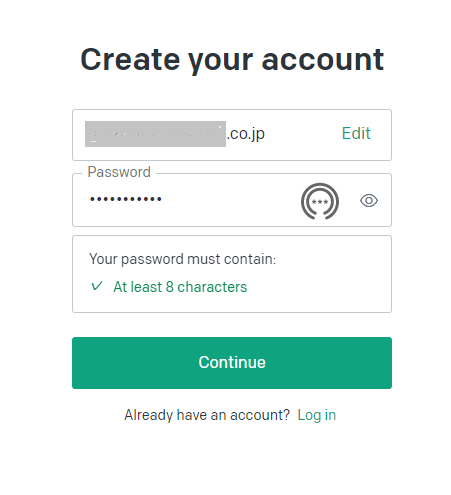Click the greyed-out email address block
Screen dimensions: 451x495
click(155, 134)
